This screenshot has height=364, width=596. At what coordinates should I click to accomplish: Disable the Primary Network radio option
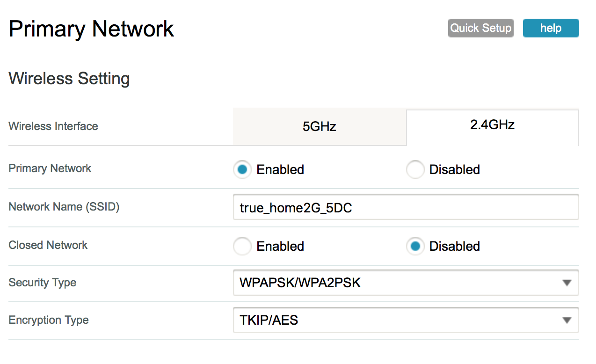click(415, 169)
